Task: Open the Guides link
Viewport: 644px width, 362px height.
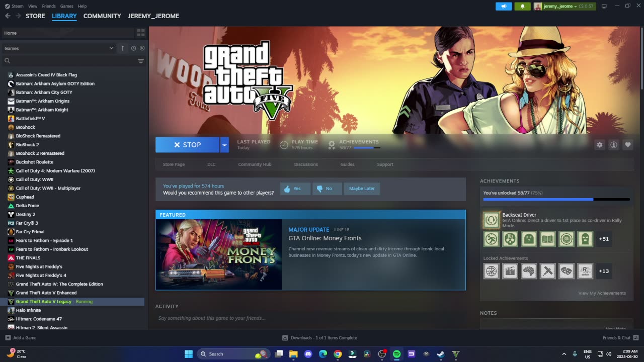Action: click(x=347, y=164)
